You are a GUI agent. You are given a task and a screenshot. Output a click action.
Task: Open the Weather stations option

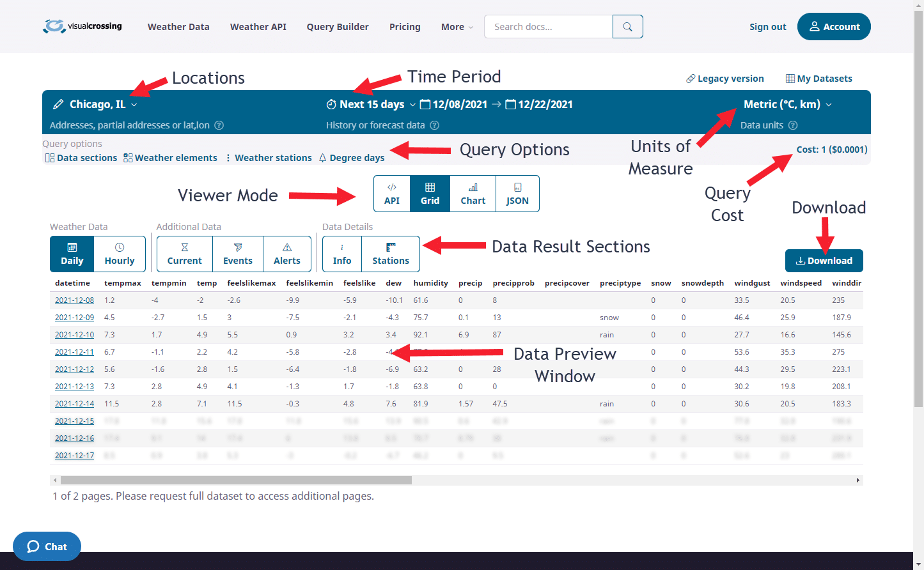[268, 157]
